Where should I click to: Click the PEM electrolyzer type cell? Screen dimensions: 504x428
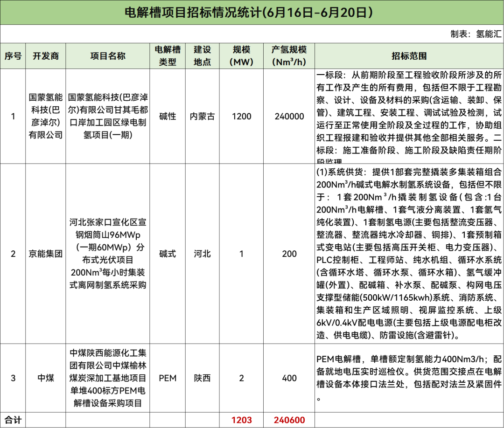pos(168,378)
